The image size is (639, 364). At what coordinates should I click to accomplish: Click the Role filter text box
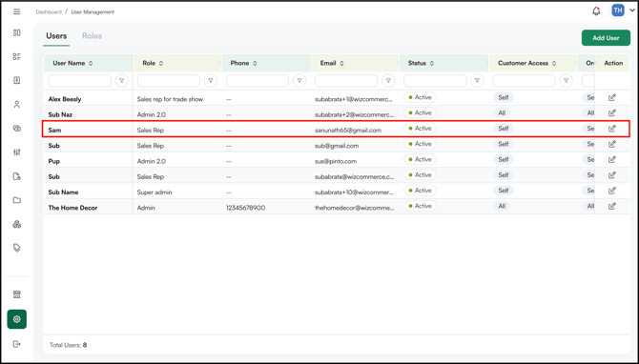[169, 81]
